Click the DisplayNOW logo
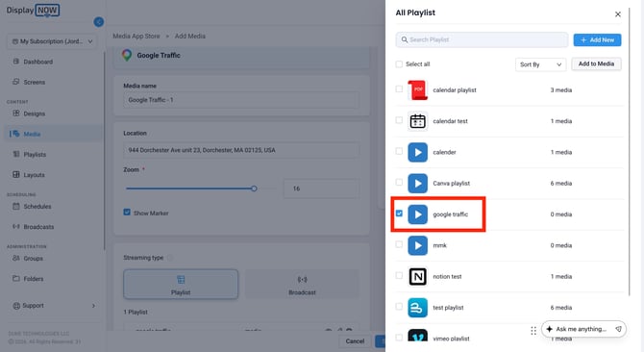This screenshot has width=644, height=352. pos(33,10)
